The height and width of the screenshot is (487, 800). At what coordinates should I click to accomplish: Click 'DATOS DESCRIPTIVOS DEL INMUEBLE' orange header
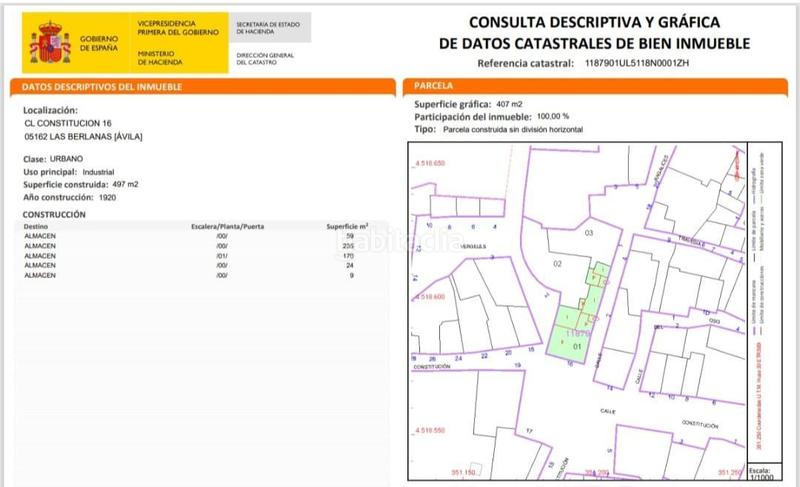click(x=203, y=87)
